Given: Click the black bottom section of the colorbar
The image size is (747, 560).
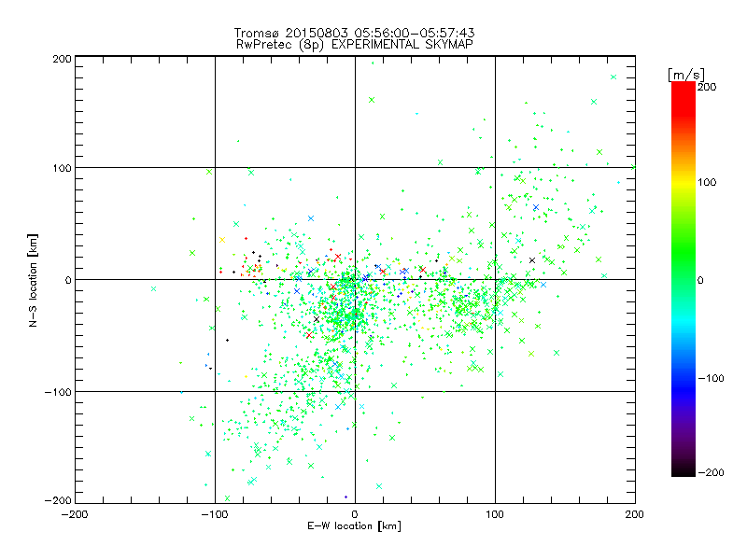Looking at the screenshot, I should (x=684, y=470).
